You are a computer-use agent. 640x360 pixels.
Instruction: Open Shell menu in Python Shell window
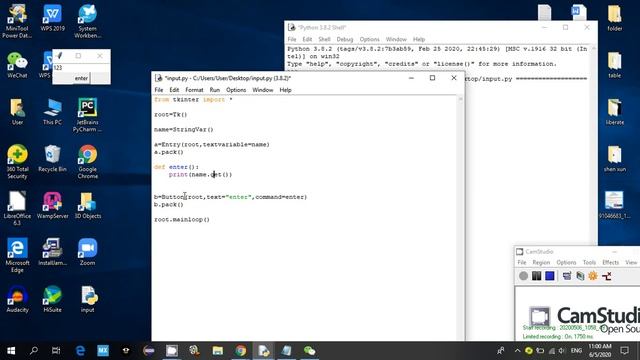pos(324,39)
